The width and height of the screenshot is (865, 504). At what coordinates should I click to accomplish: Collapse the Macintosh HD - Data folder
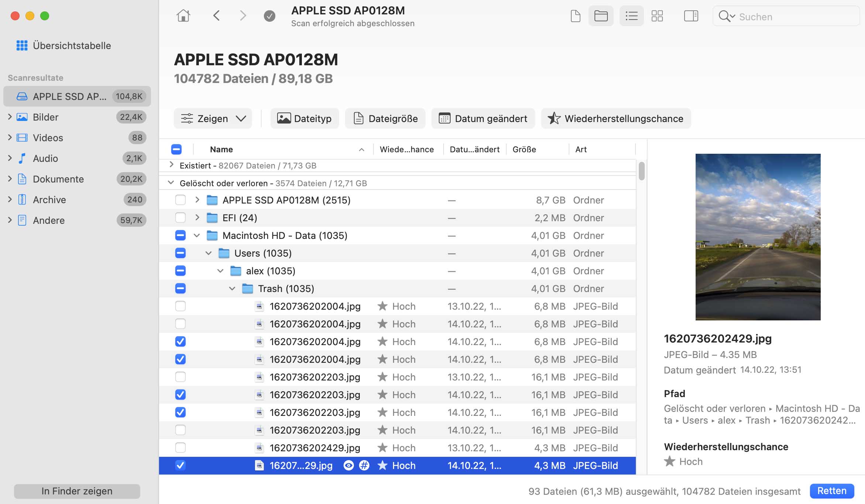197,236
